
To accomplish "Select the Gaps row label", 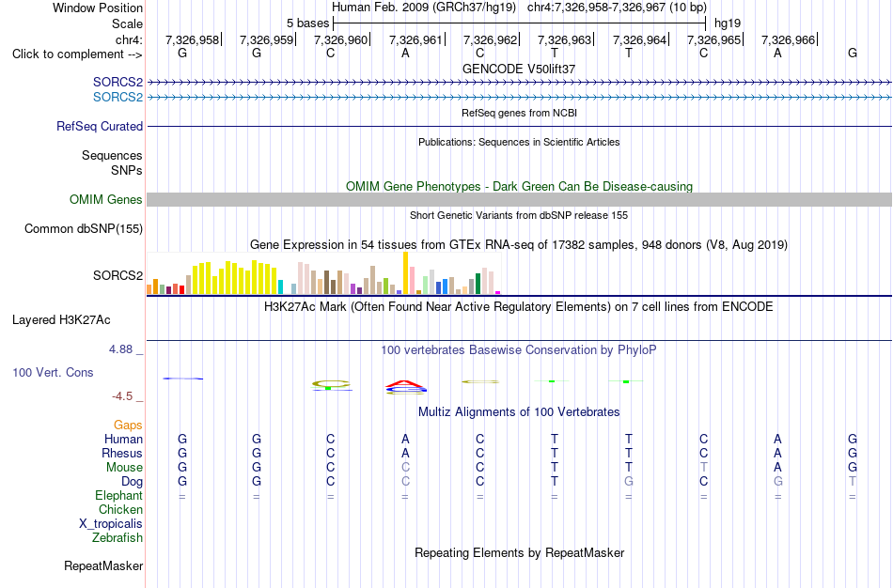I will tap(128, 426).
